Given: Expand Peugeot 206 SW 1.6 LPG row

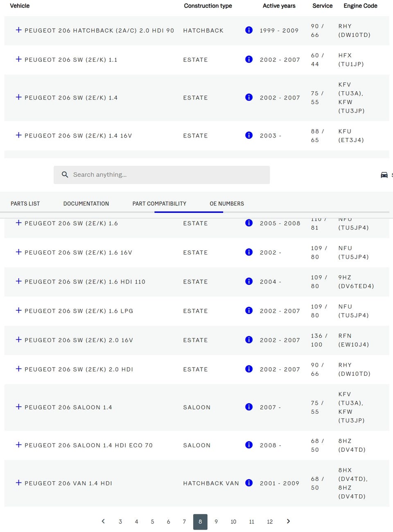Looking at the screenshot, I should [18, 310].
